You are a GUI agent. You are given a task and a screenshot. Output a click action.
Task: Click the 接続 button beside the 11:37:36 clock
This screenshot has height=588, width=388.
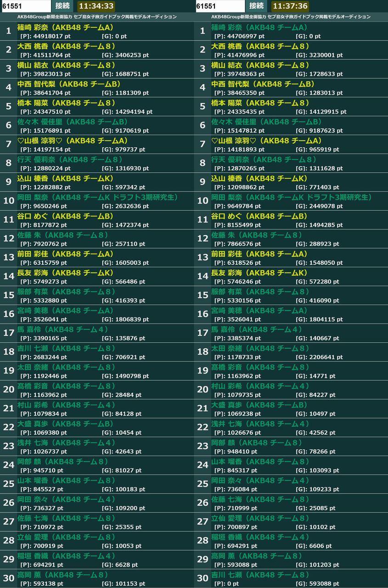click(x=257, y=6)
